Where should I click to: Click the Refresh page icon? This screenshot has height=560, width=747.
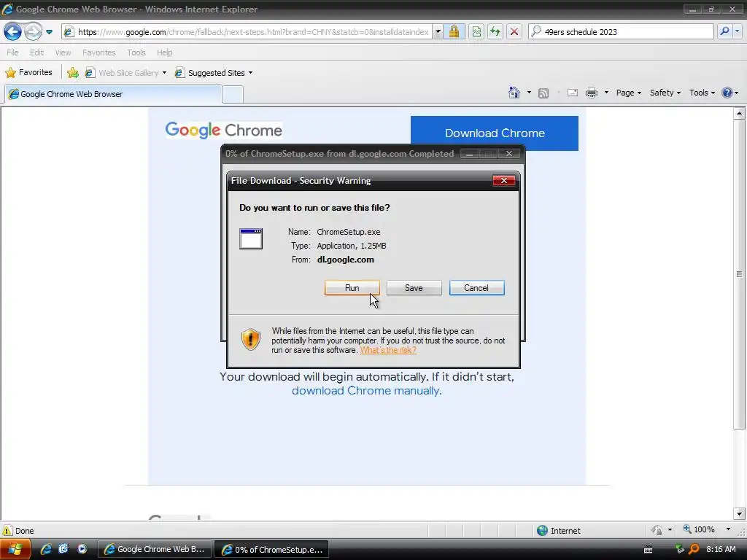[495, 32]
